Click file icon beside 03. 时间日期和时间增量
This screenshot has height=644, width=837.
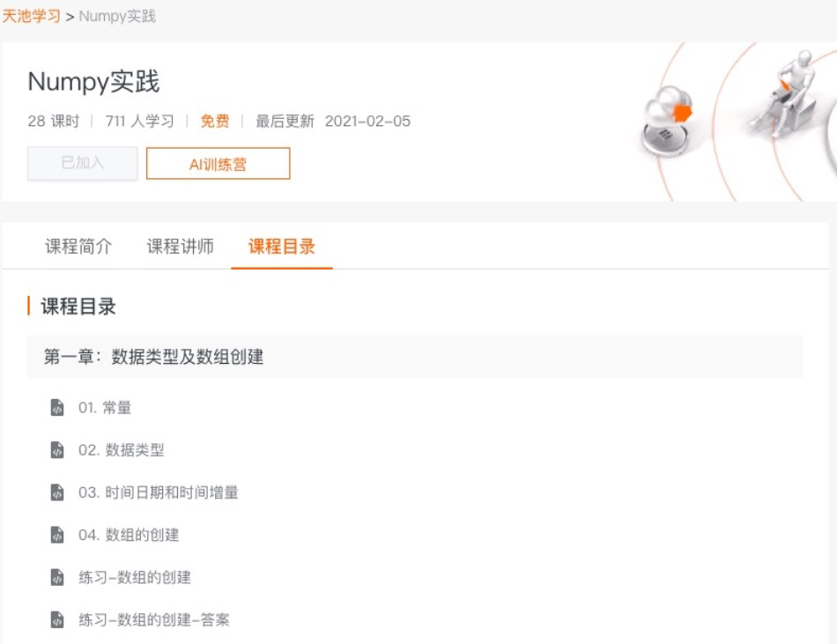point(57,492)
